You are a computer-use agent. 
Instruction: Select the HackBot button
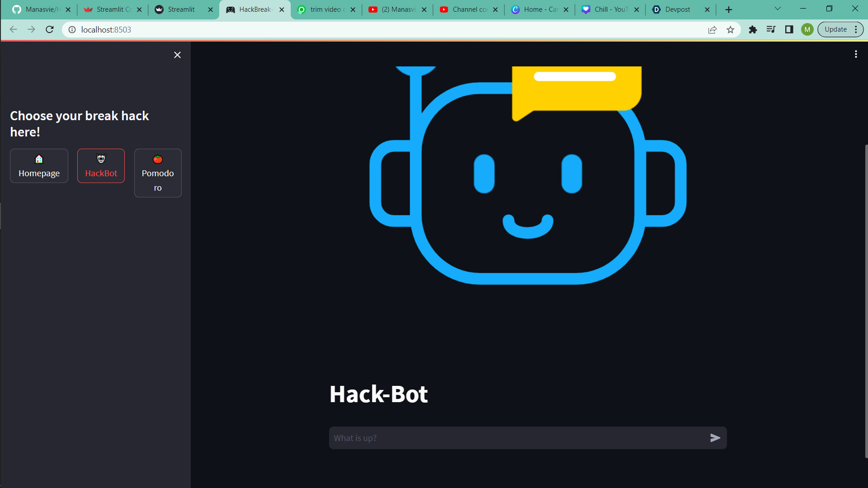pos(101,166)
